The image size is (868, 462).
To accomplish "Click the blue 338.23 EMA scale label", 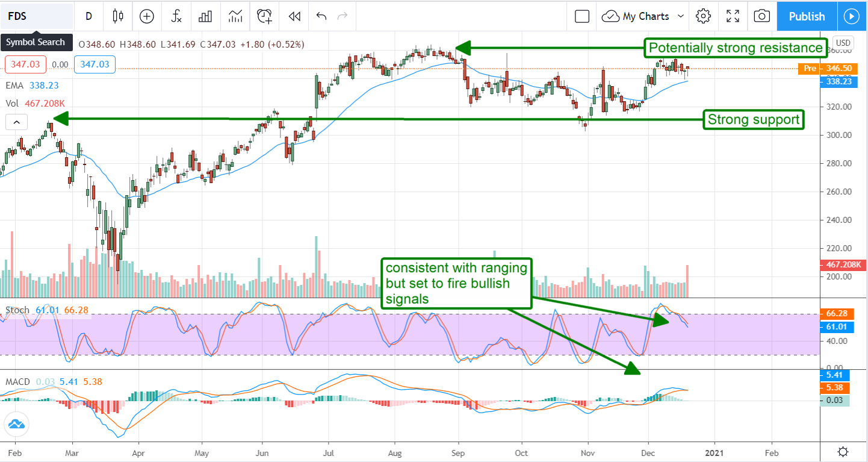I will tap(839, 82).
